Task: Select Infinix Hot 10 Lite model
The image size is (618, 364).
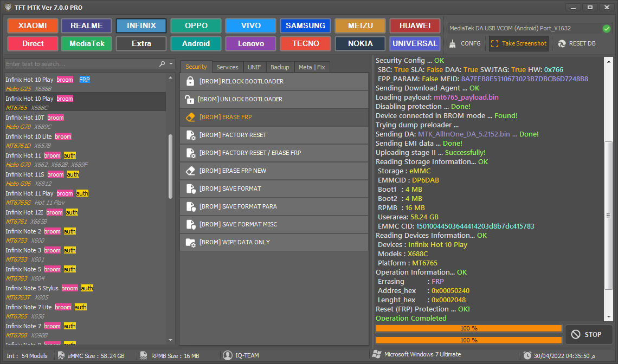Action: click(85, 141)
